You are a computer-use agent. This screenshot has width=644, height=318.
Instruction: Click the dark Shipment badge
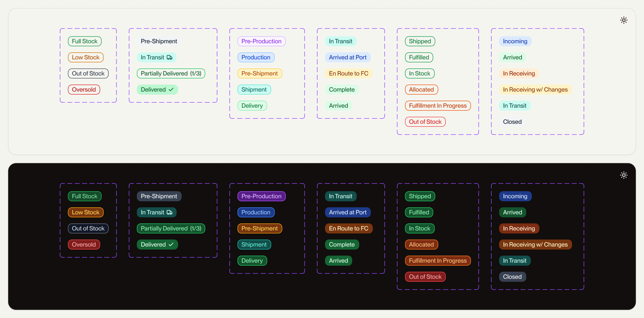(254, 245)
